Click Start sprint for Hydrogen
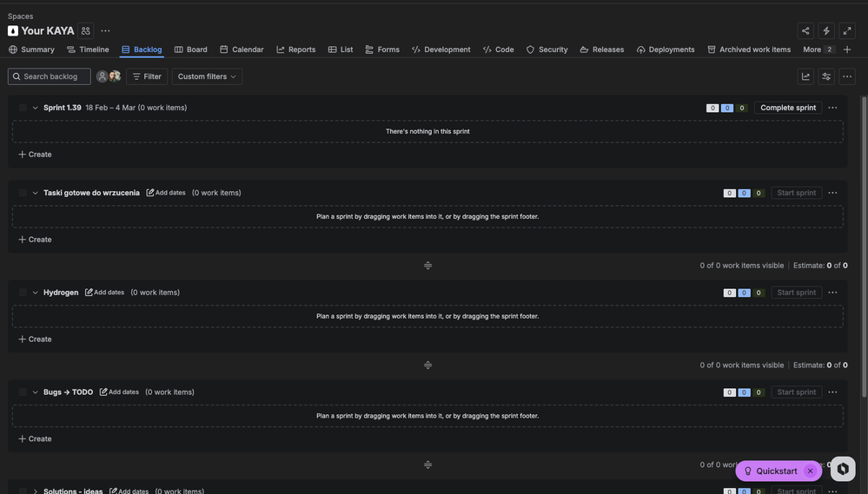 796,293
